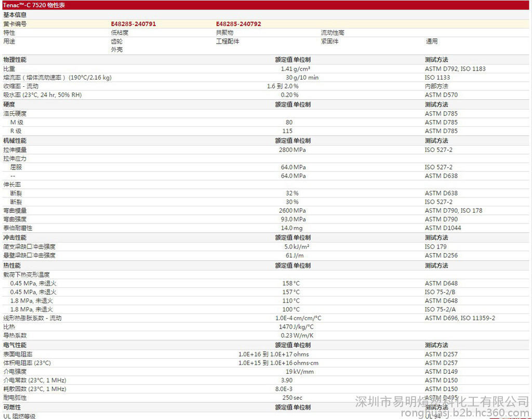Click the 2800 MPa tensile modulus value
Screen dimensions: 532x419
point(292,150)
